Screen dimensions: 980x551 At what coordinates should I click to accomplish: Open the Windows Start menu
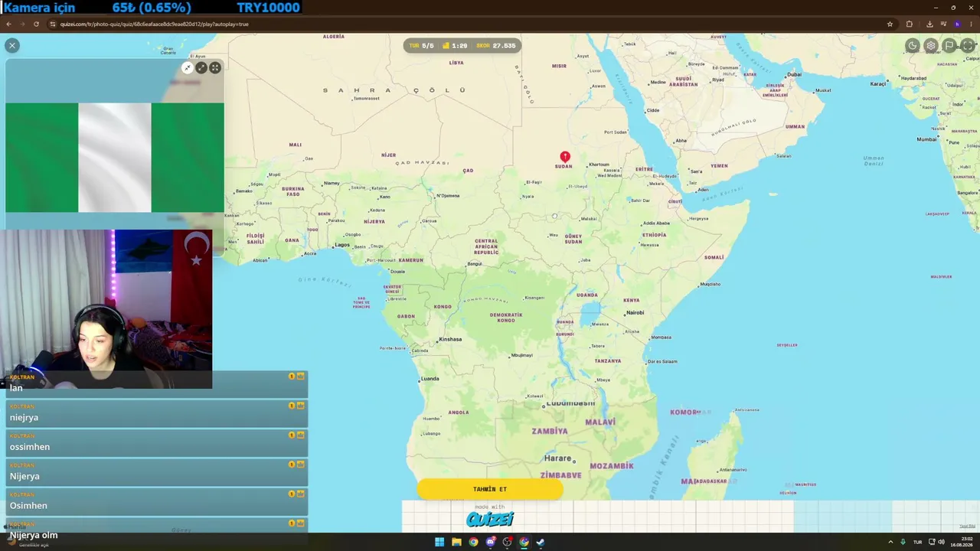(x=439, y=542)
